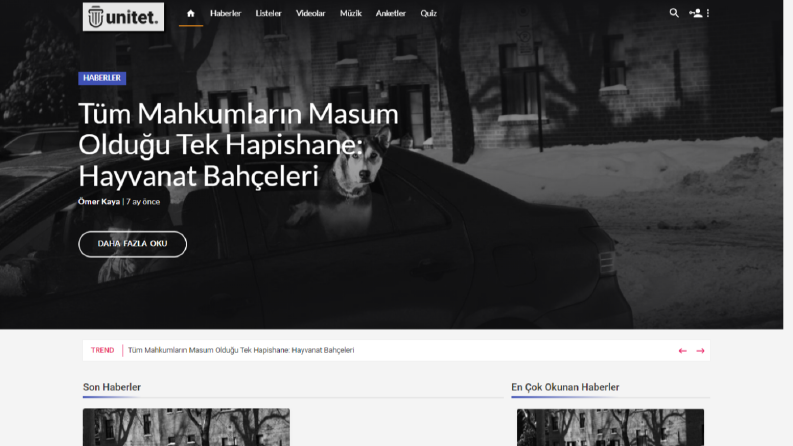Open author Ömer Kaya's profile link
The width and height of the screenshot is (793, 446).
[99, 202]
